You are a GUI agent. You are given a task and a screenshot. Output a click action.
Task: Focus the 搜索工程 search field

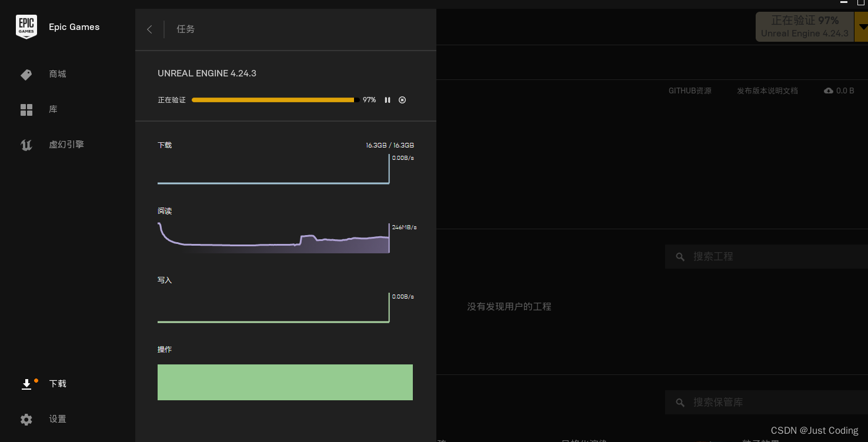(x=766, y=257)
